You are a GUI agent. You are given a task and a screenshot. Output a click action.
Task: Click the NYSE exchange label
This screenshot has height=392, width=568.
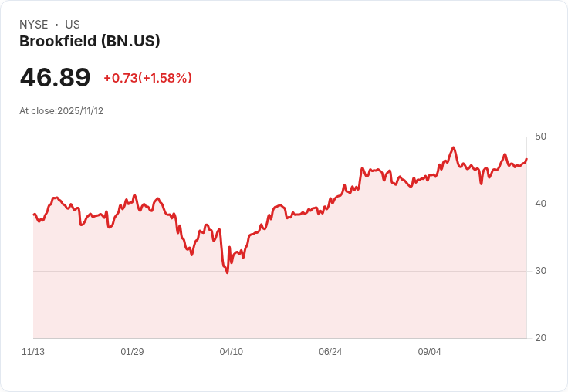[x=34, y=25]
